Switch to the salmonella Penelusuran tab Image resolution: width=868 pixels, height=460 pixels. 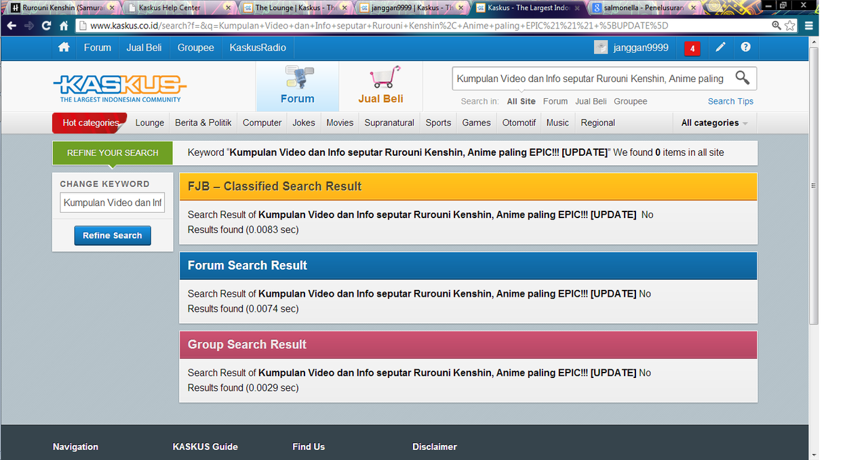point(644,7)
